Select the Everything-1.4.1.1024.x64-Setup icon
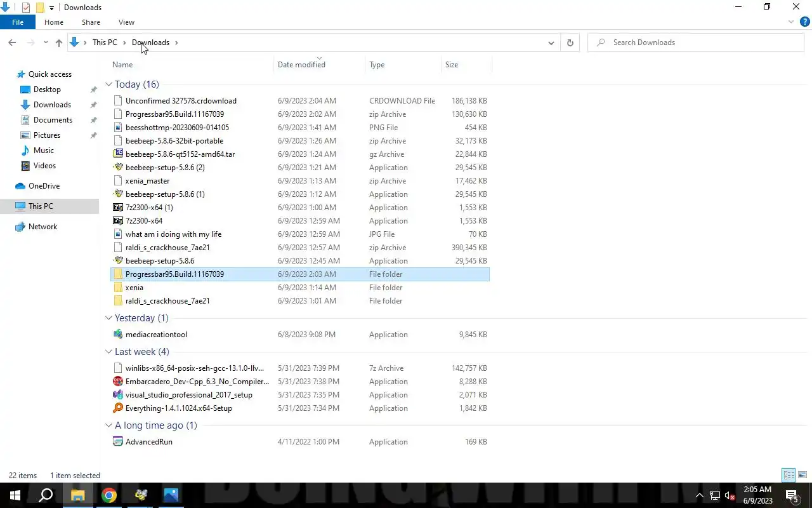812x508 pixels. (x=117, y=408)
